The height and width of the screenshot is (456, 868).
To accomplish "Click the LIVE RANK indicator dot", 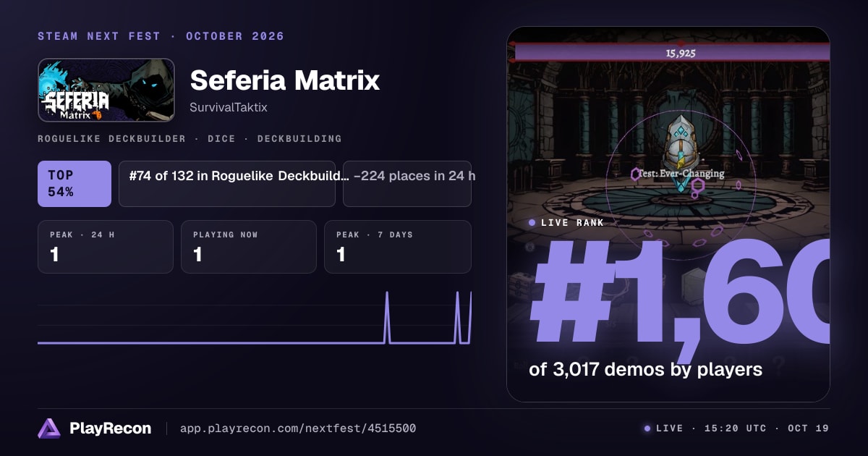I will [x=532, y=223].
